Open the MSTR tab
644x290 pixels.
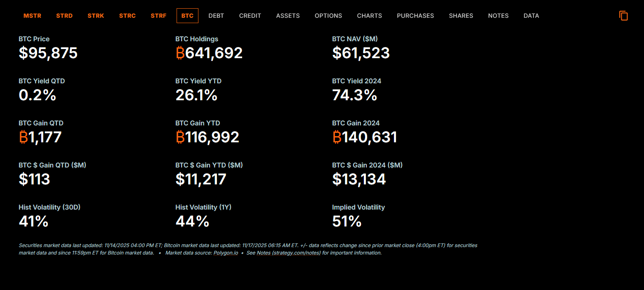(x=32, y=16)
